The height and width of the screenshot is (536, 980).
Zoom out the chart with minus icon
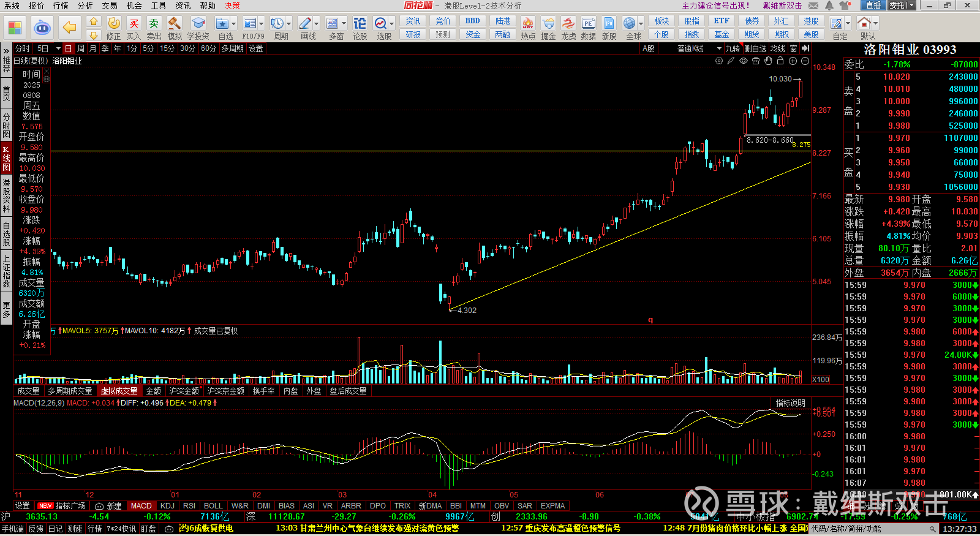point(805,61)
